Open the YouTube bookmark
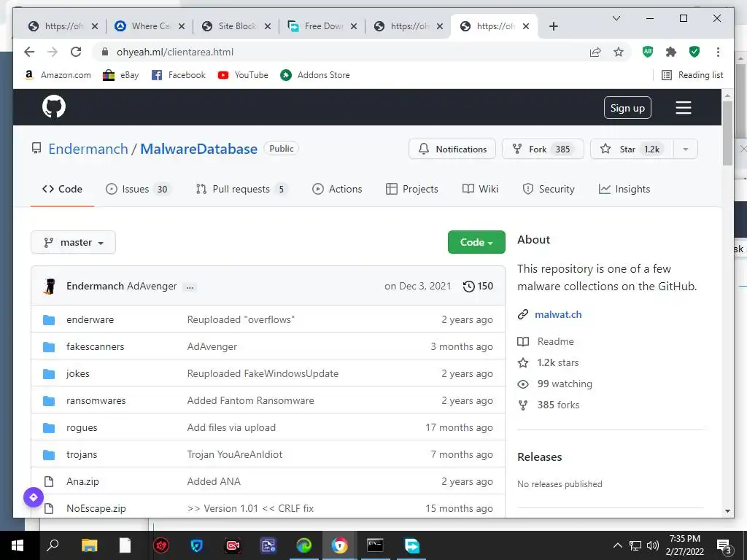The height and width of the screenshot is (560, 747). (x=243, y=75)
